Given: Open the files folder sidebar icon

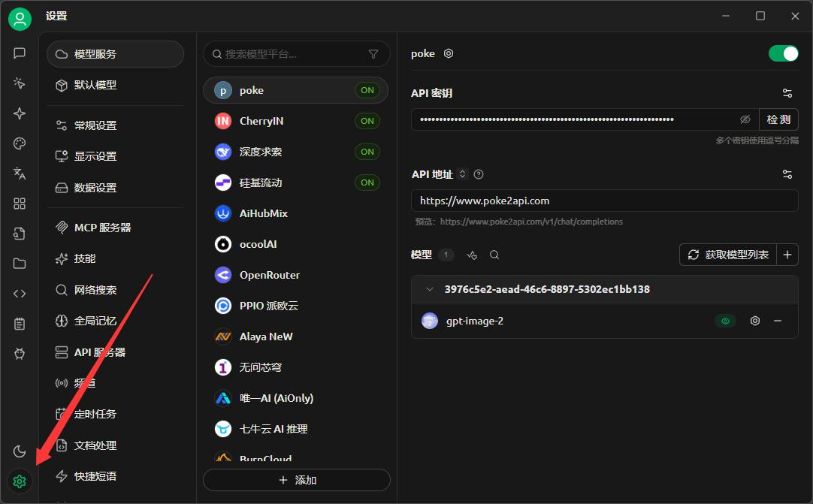Looking at the screenshot, I should click(x=20, y=264).
